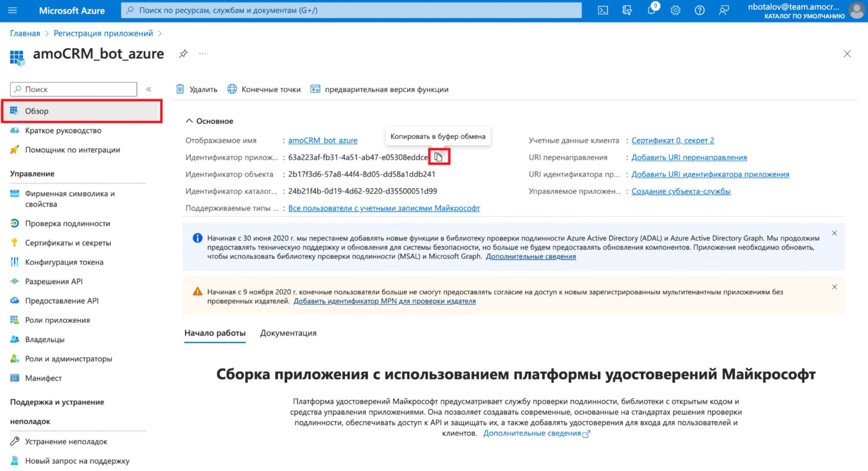This screenshot has height=471, width=868.
Task: Copy application identifier to clipboard
Action: click(x=438, y=157)
